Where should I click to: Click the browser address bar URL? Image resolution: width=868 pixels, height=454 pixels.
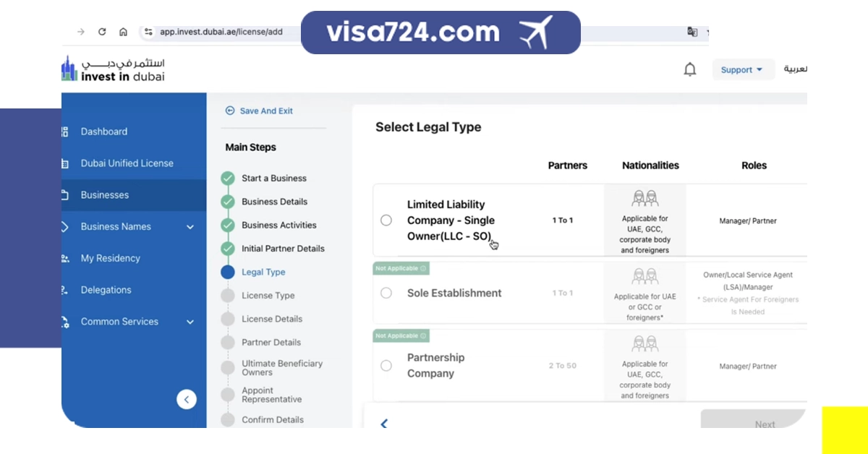221,32
